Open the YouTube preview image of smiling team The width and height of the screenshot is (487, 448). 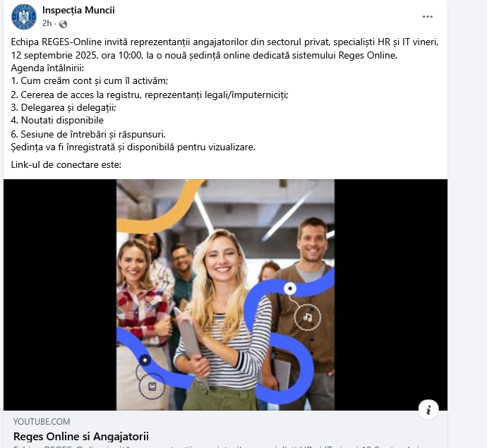[x=225, y=295]
